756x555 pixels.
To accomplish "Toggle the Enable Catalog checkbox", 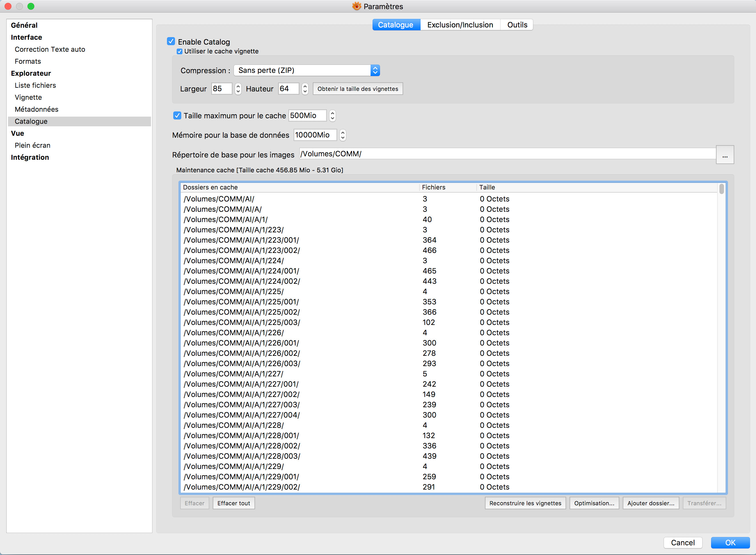I will point(171,41).
